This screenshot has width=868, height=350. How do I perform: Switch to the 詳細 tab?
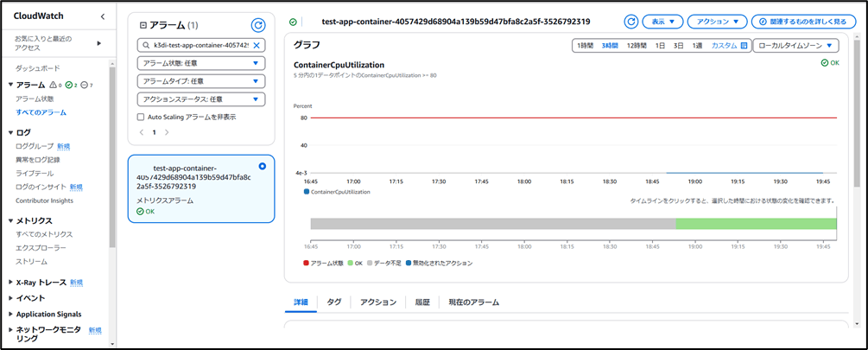click(x=301, y=302)
